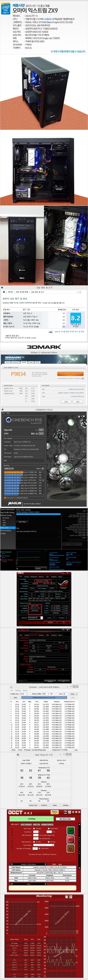
Task: Click the view and print detailed performance link
Action: click(x=69, y=331)
